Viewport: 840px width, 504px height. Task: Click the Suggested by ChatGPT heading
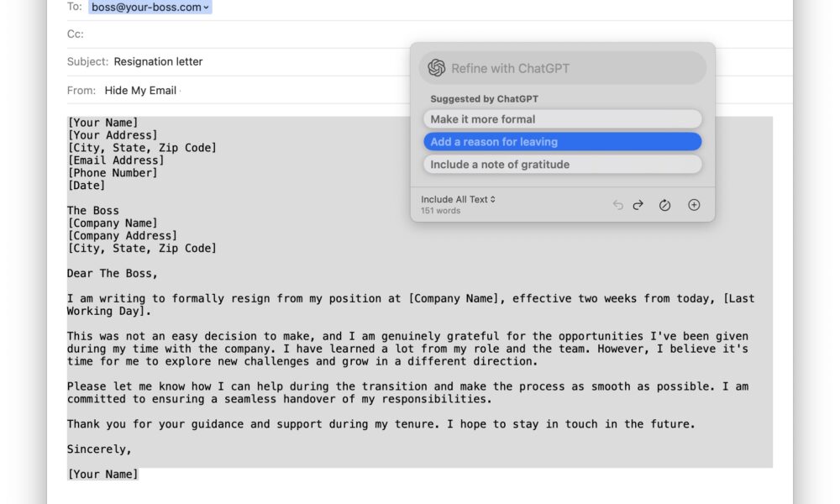485,99
